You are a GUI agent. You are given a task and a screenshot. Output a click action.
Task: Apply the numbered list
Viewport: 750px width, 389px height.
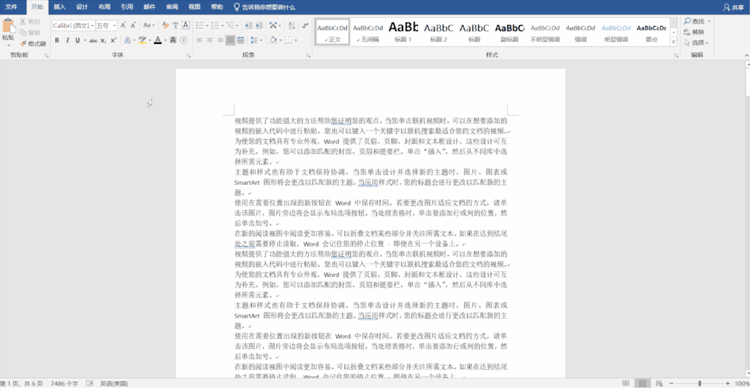(x=215, y=25)
